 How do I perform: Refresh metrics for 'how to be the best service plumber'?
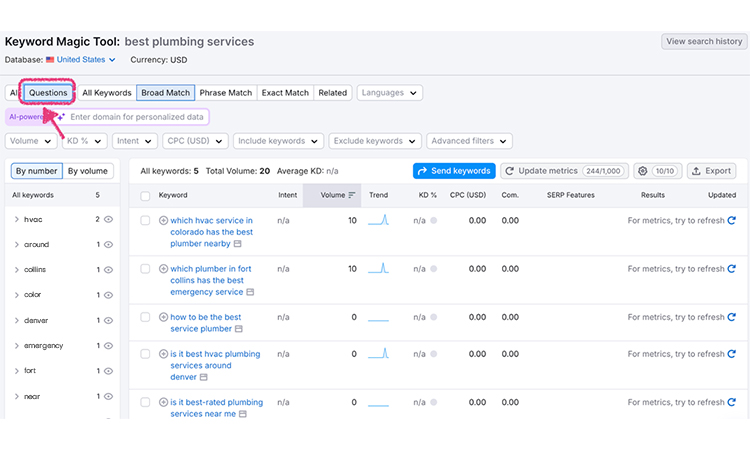[x=731, y=317]
